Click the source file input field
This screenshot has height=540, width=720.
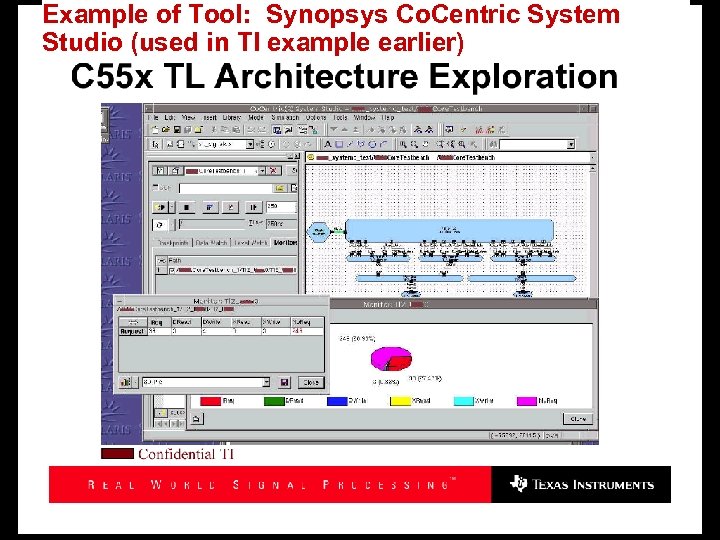226,188
